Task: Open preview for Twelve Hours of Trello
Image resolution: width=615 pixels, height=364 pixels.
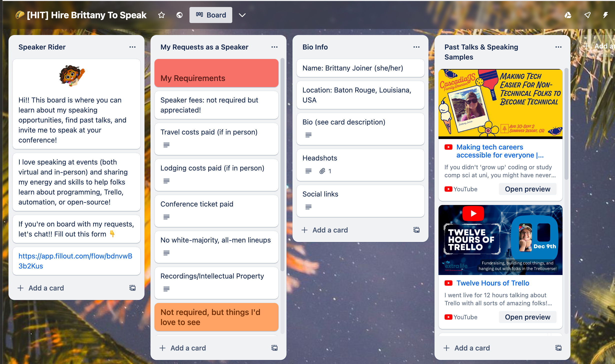Action: point(527,316)
